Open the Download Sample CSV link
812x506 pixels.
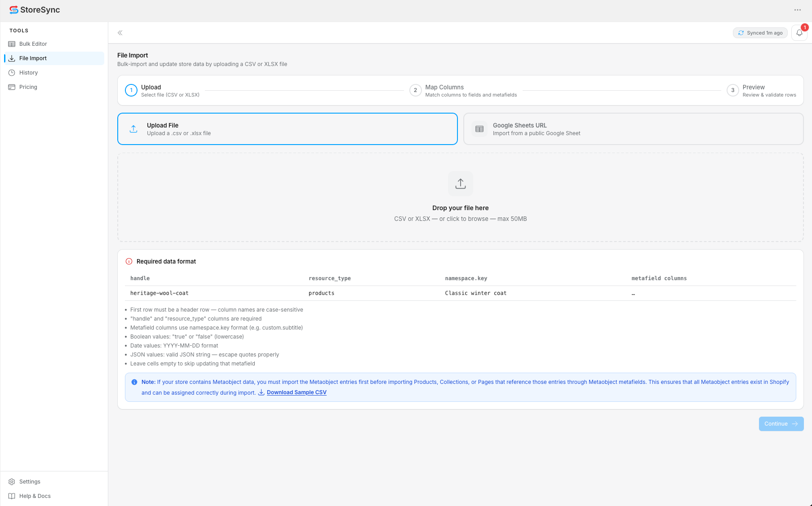(297, 392)
